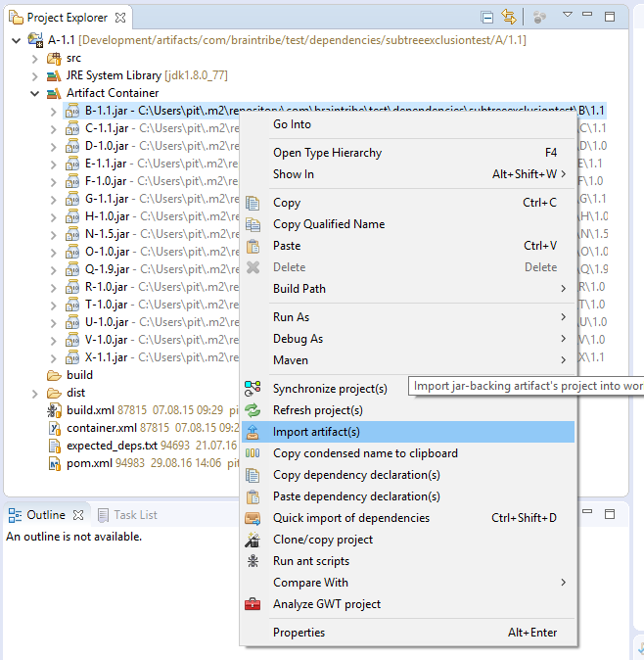Click the Collapse All toolbar icon

coord(487,18)
